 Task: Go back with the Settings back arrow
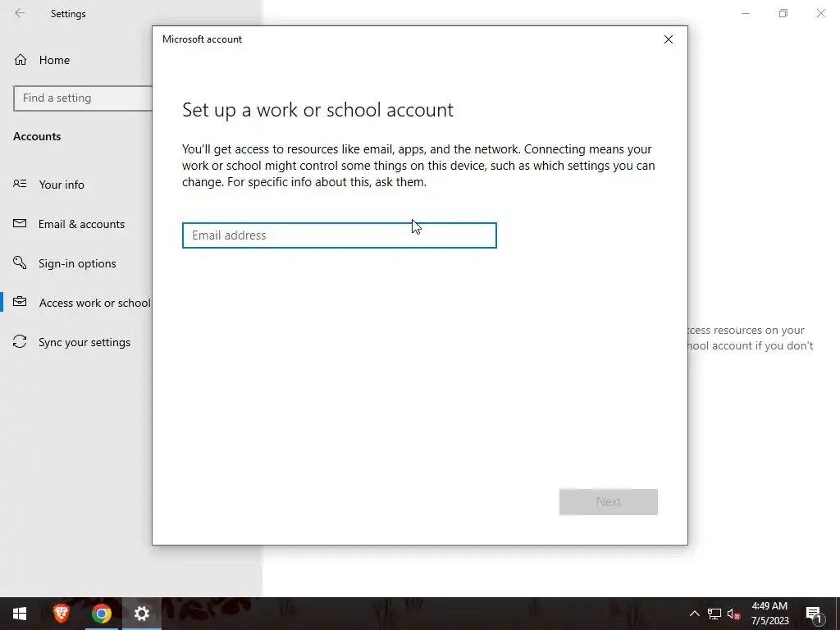[20, 13]
